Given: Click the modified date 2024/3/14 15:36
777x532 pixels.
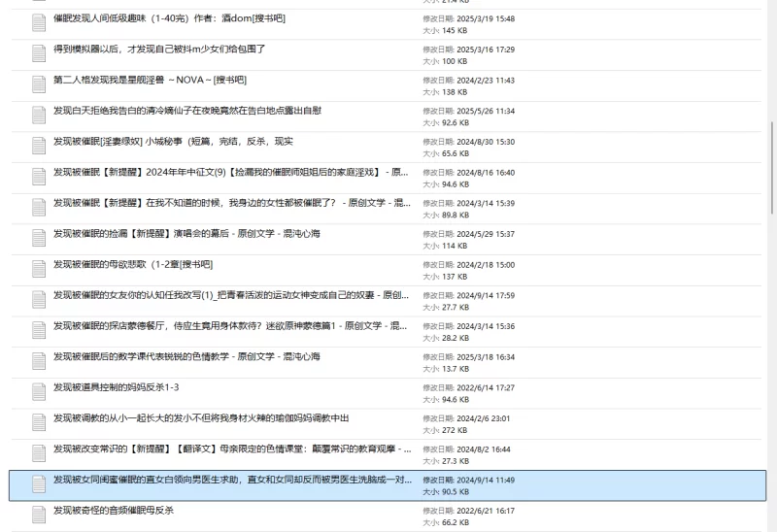Looking at the screenshot, I should [x=469, y=326].
